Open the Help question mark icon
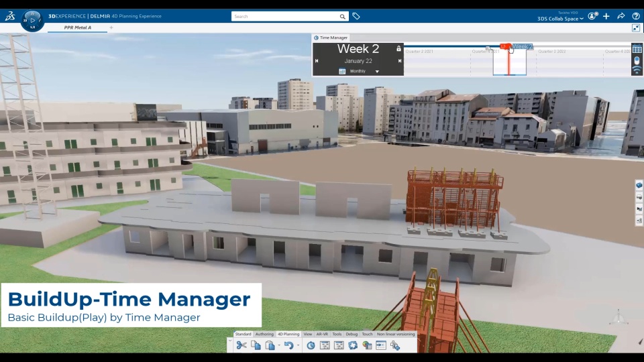This screenshot has width=644, height=362. 636,16
